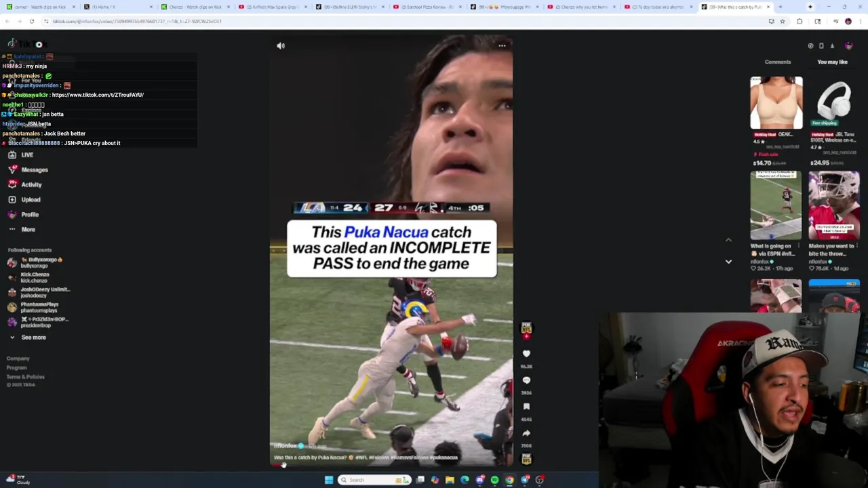Screen dimensions: 868x488
Task: Click the Program footer link
Action: (17, 367)
